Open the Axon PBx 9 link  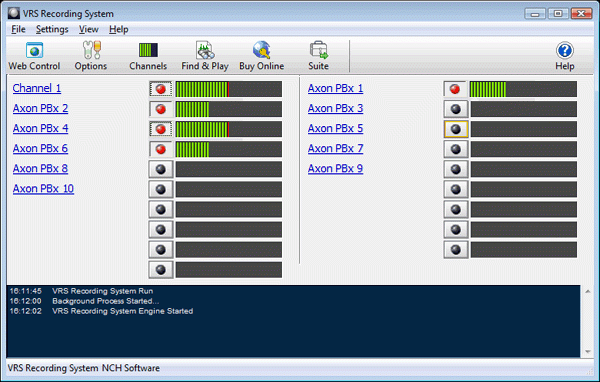point(336,168)
